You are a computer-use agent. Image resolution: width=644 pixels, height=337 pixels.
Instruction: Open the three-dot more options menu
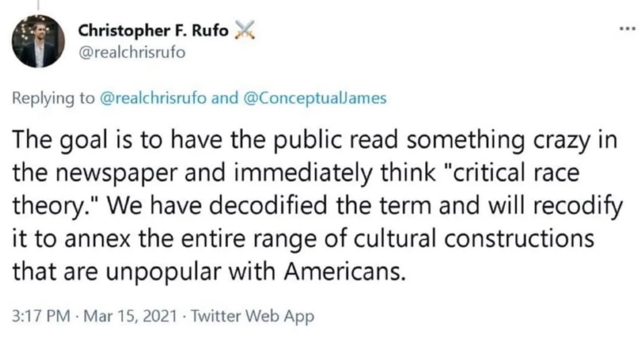pos(628,29)
